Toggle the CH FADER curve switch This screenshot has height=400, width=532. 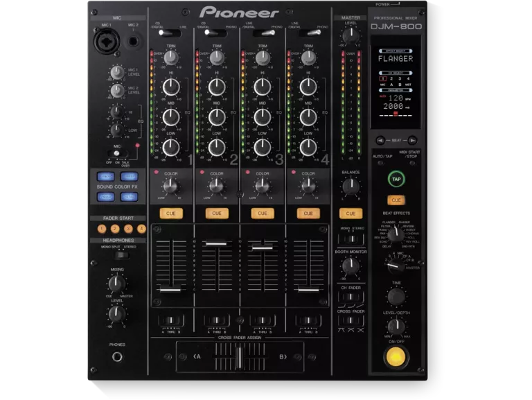point(351,297)
